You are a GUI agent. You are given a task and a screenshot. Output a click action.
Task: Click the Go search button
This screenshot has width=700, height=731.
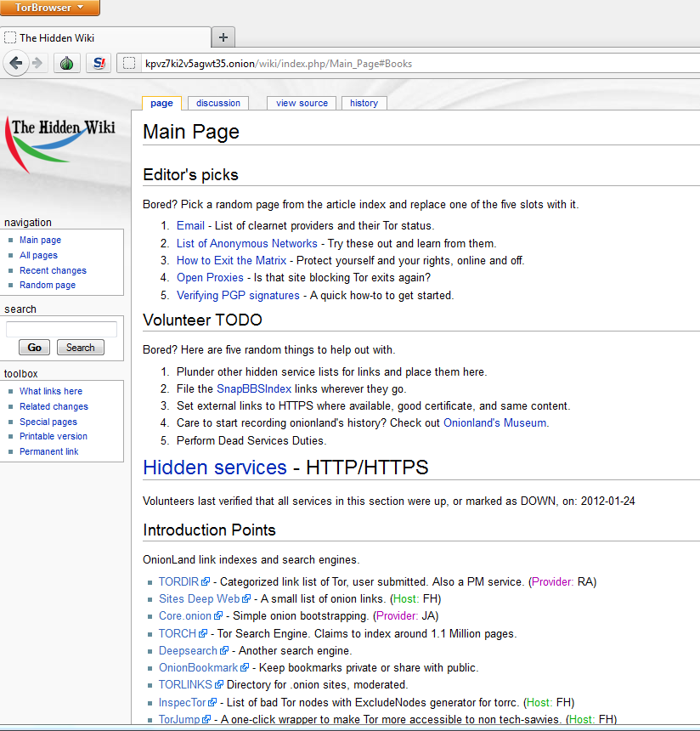pyautogui.click(x=35, y=348)
